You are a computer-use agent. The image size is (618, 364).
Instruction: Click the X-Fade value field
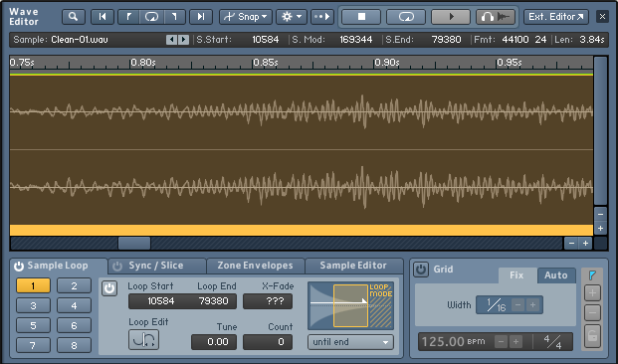[268, 301]
